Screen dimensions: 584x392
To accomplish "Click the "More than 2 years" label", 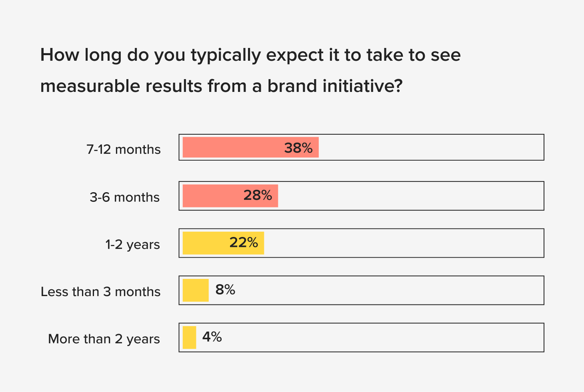I will coord(104,339).
